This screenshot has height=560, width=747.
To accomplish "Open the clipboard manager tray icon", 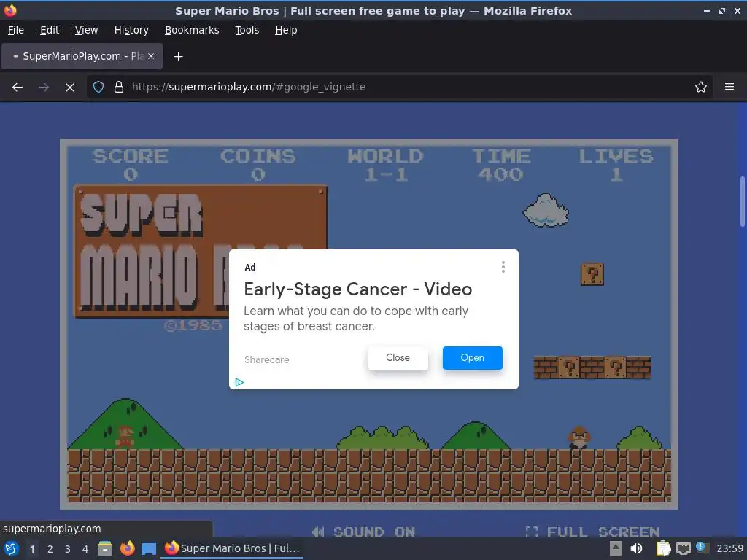I will click(663, 548).
